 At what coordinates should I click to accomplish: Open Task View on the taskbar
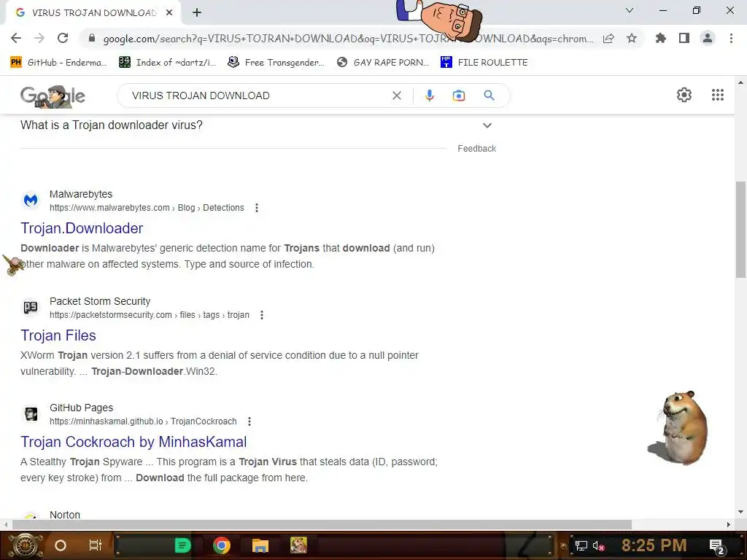pos(96,545)
